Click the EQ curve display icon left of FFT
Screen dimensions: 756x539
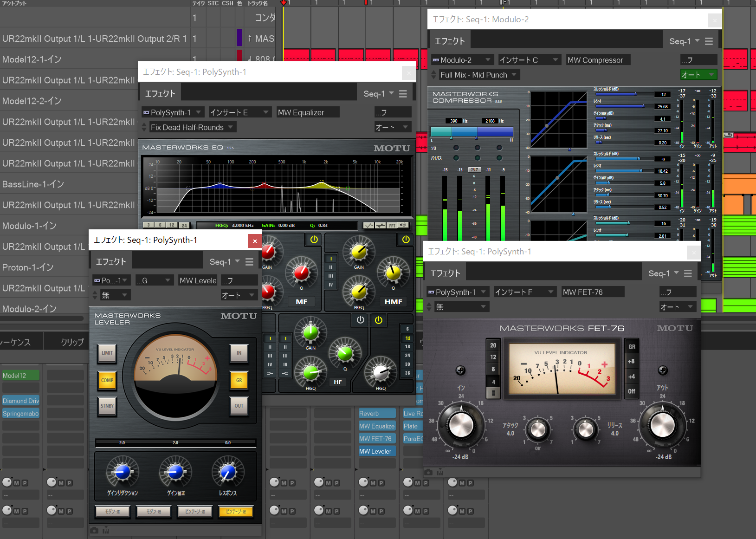point(369,225)
